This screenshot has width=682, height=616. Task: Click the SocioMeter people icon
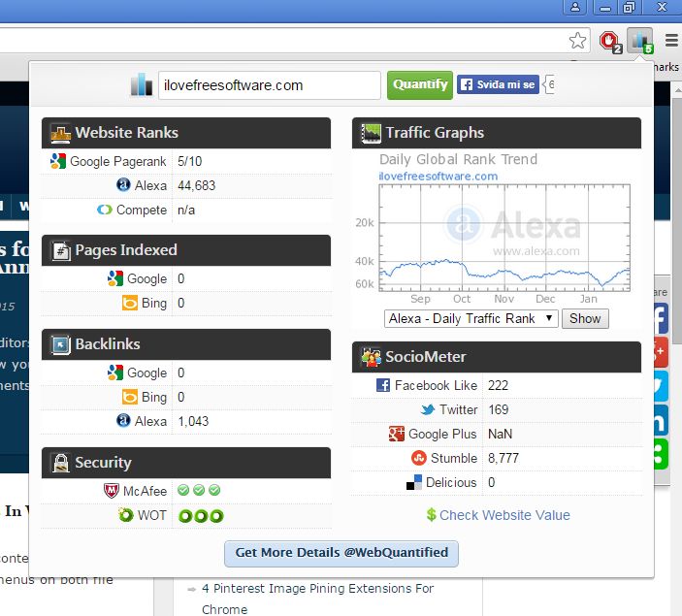pyautogui.click(x=371, y=358)
